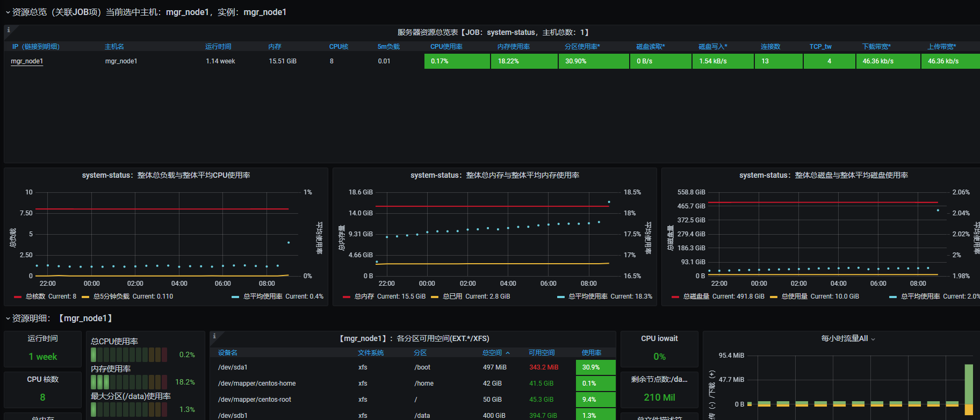
Task: Toggle 总磁盘量 series in disk chart legend
Action: [696, 296]
